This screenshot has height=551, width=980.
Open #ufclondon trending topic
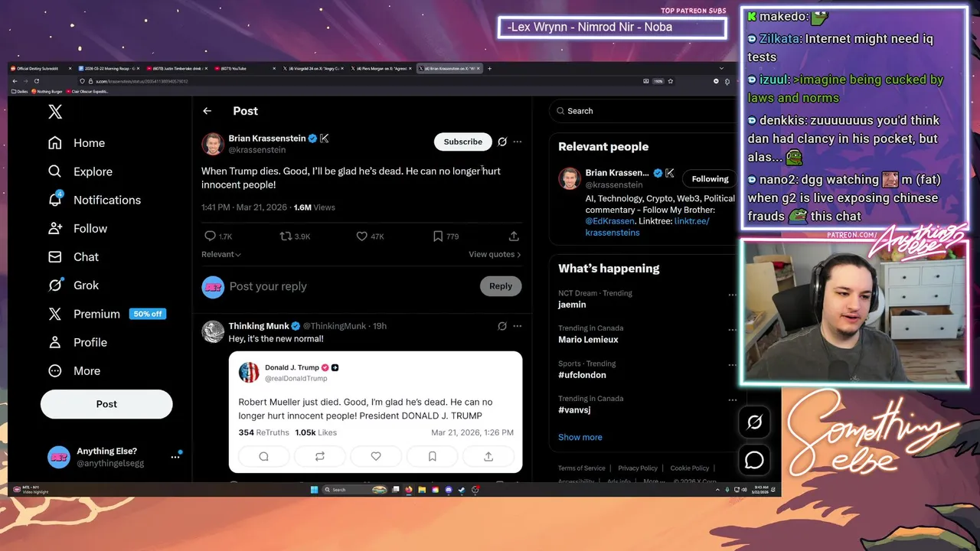582,375
